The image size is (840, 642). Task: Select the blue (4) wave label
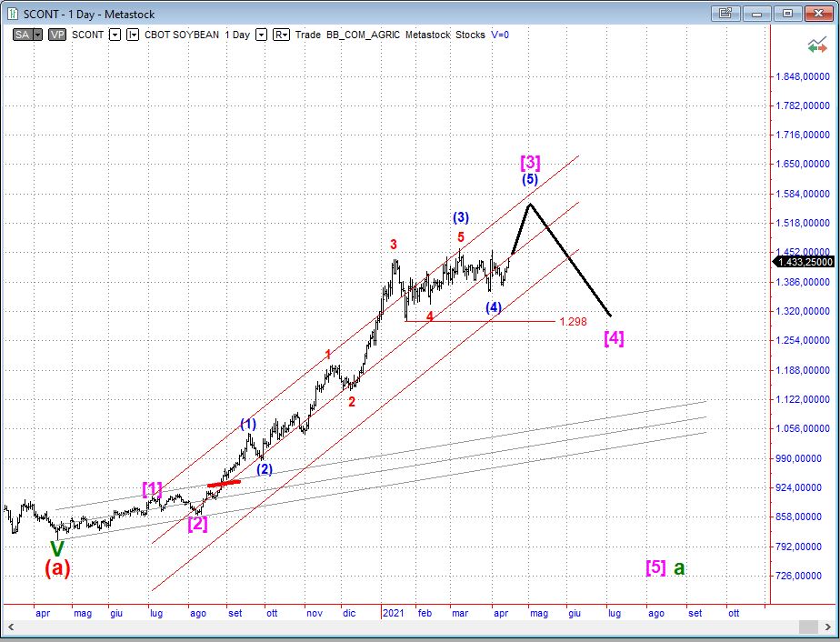click(494, 307)
